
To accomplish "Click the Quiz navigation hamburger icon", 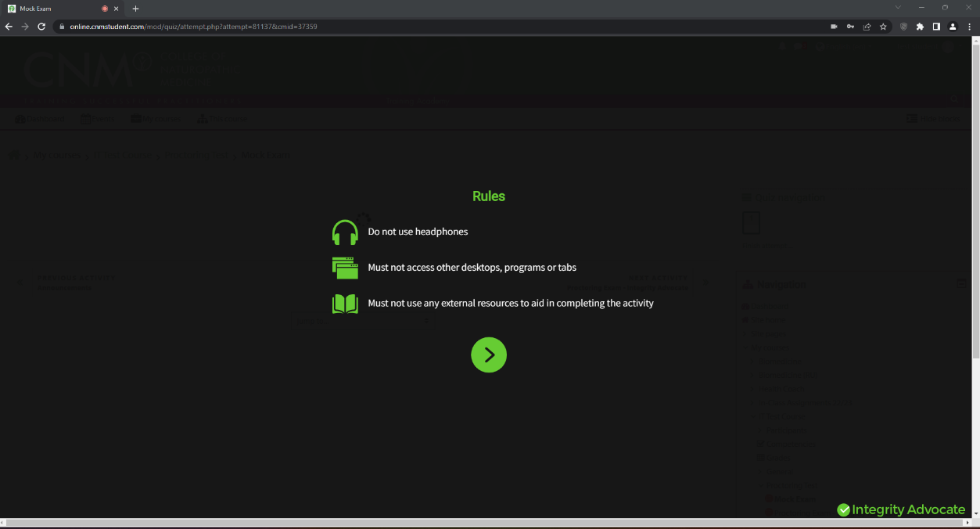I will coord(748,196).
